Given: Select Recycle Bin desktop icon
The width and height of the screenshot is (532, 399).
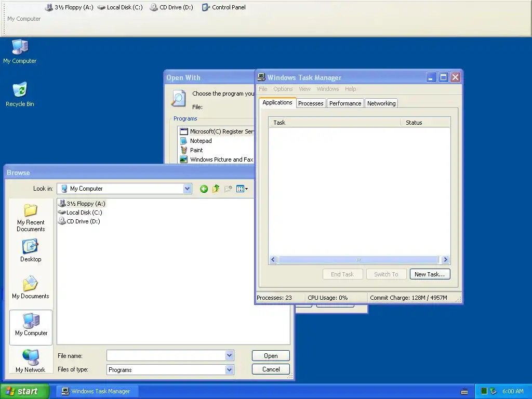Looking at the screenshot, I should [20, 95].
